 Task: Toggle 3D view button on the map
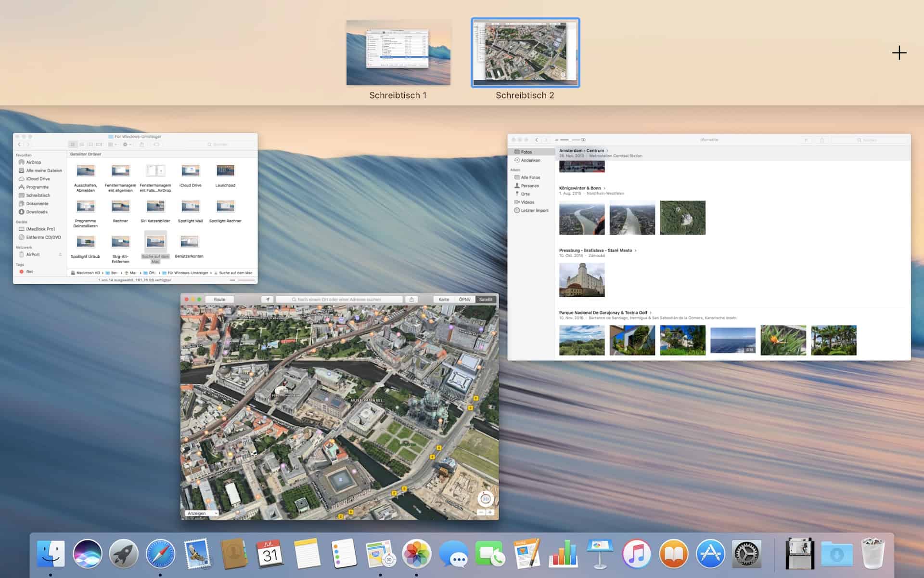click(486, 499)
